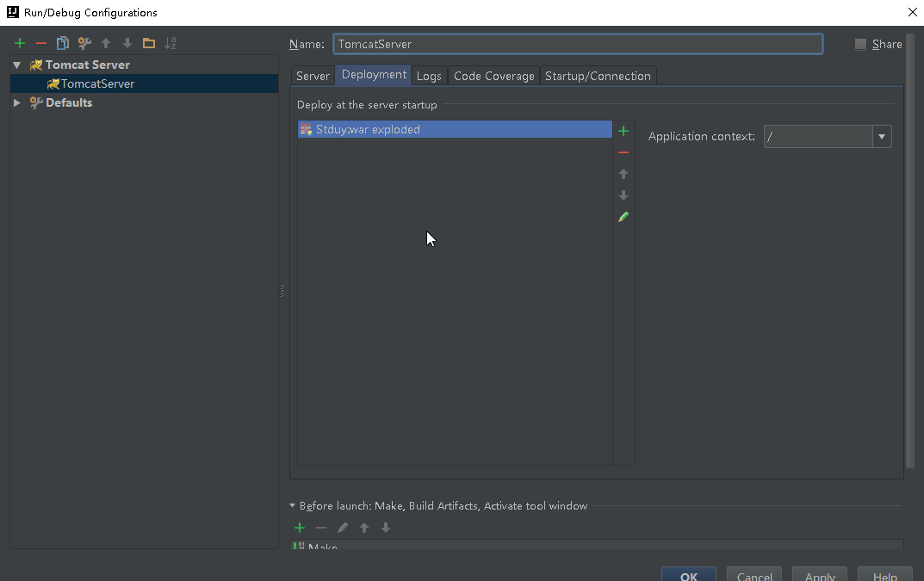Click the Cancel button

coord(754,575)
